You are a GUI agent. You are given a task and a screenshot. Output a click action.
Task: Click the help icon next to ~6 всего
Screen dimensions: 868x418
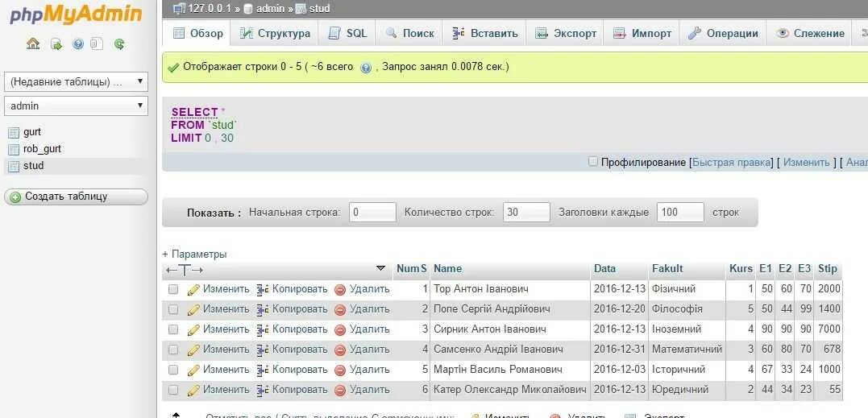(365, 68)
